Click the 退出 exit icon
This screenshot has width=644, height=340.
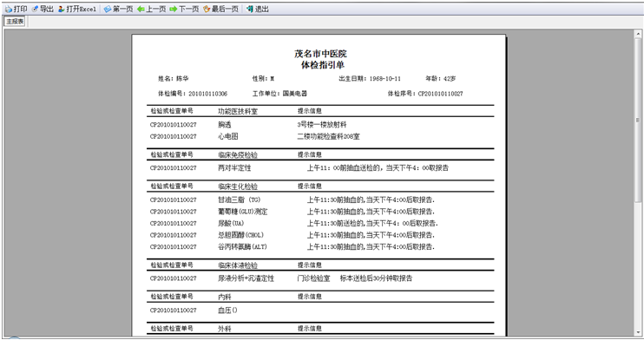(250, 9)
